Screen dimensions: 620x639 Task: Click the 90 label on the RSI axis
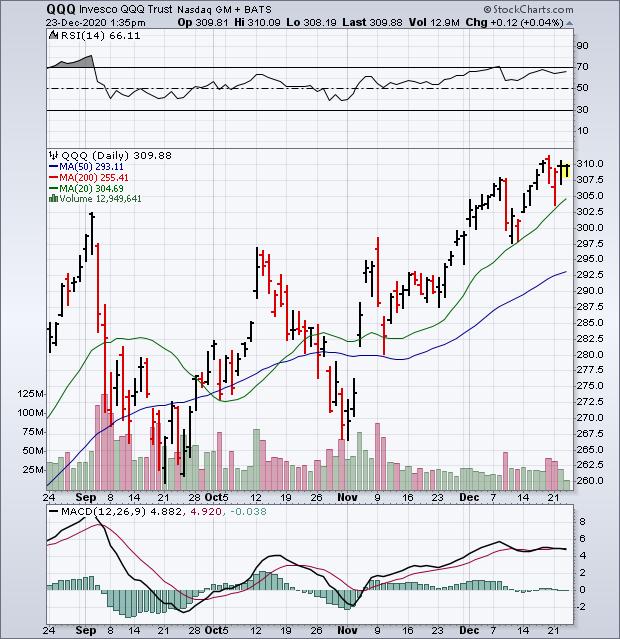tap(582, 46)
